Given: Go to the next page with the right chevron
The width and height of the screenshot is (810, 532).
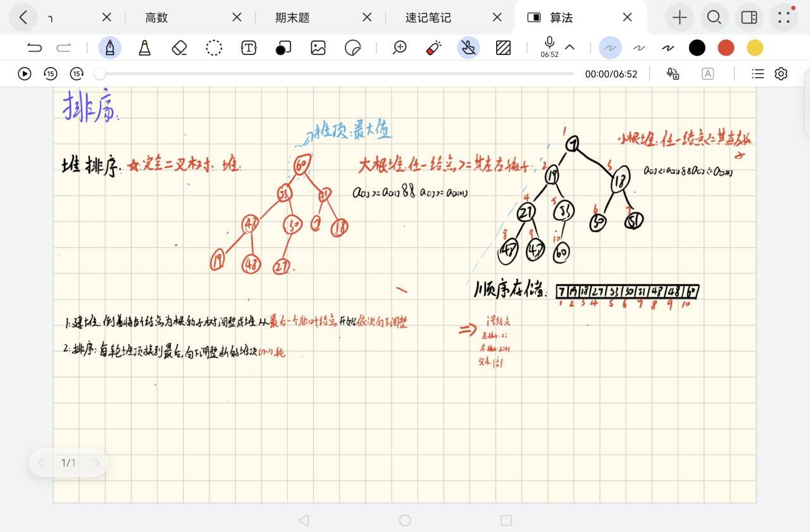Looking at the screenshot, I should pyautogui.click(x=97, y=463).
